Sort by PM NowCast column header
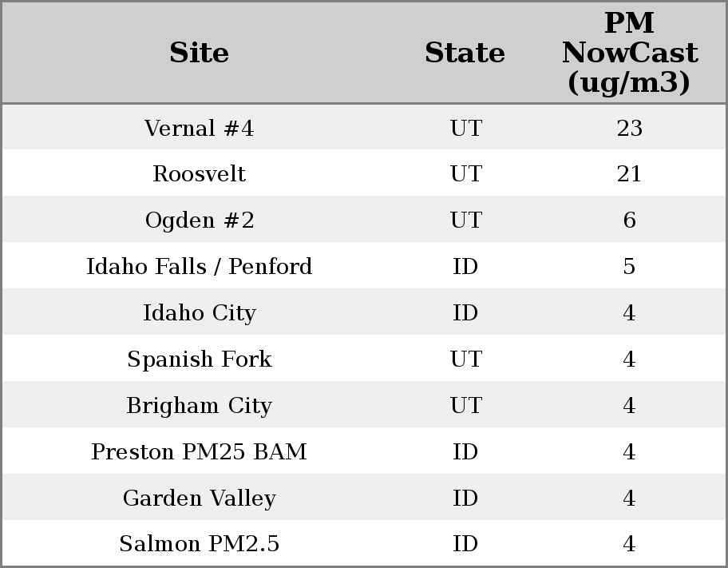 629,53
